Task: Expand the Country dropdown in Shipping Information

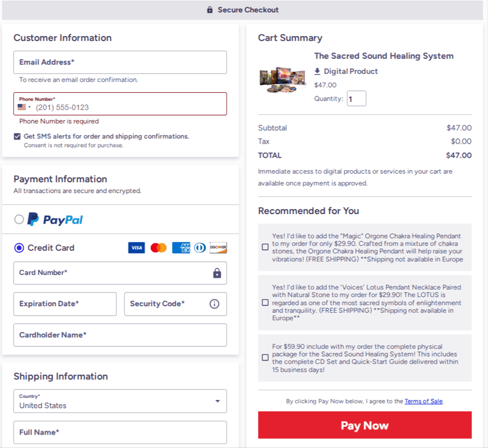Action: point(217,401)
